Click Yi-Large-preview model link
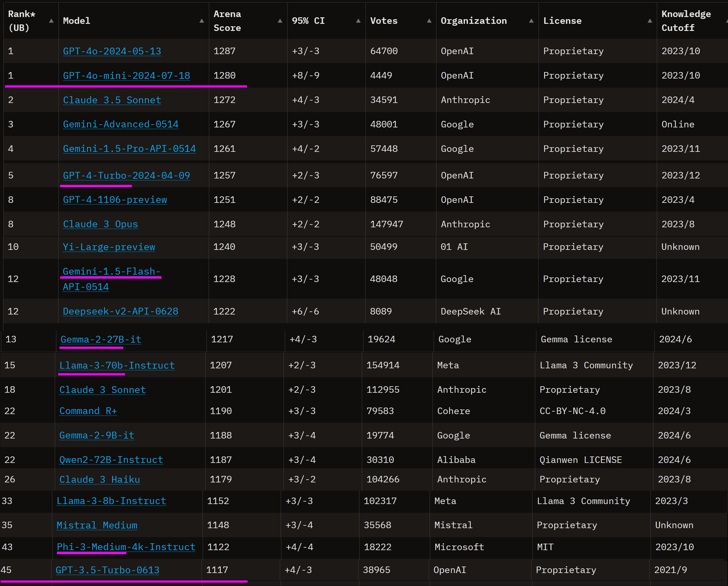728x586 pixels. [x=109, y=247]
